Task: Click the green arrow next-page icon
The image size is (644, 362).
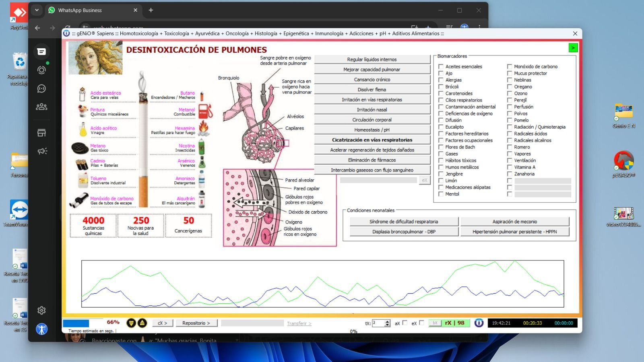Action: pos(573,48)
